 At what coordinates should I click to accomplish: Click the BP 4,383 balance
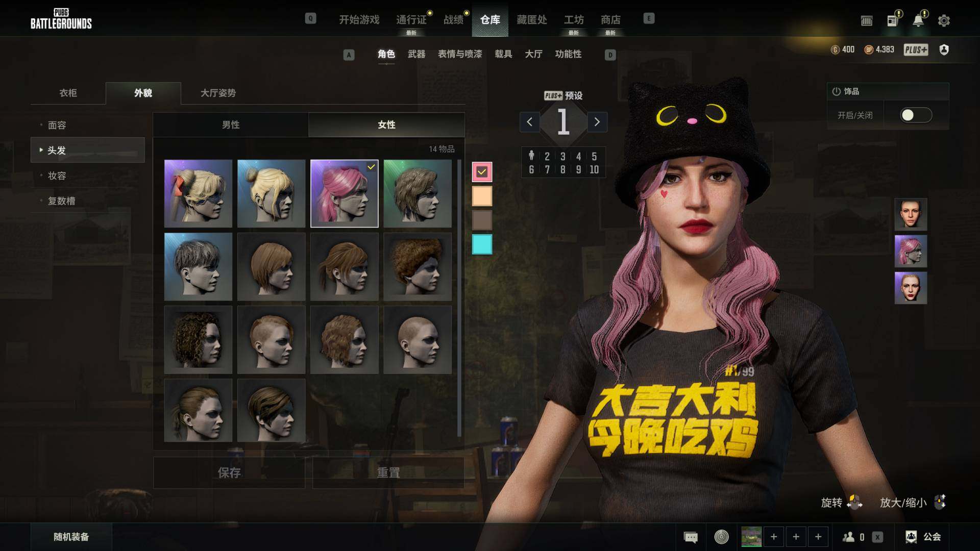(879, 49)
